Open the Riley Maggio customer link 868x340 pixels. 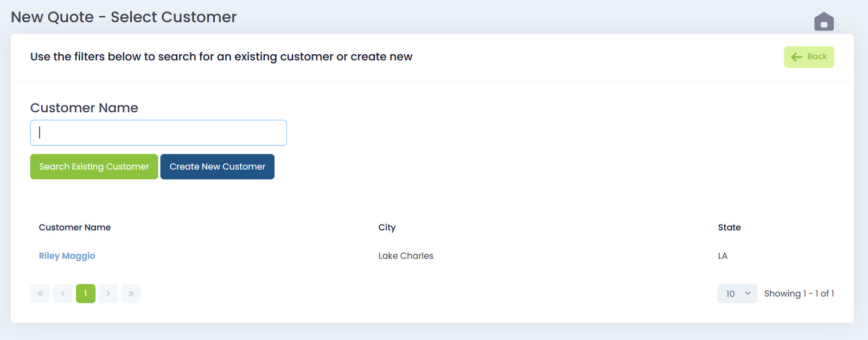click(67, 256)
